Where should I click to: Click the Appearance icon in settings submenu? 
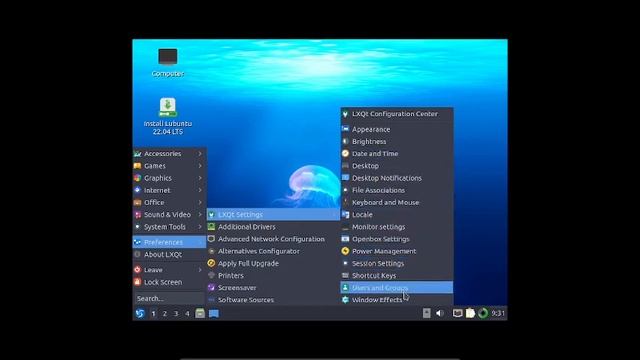tap(345, 129)
